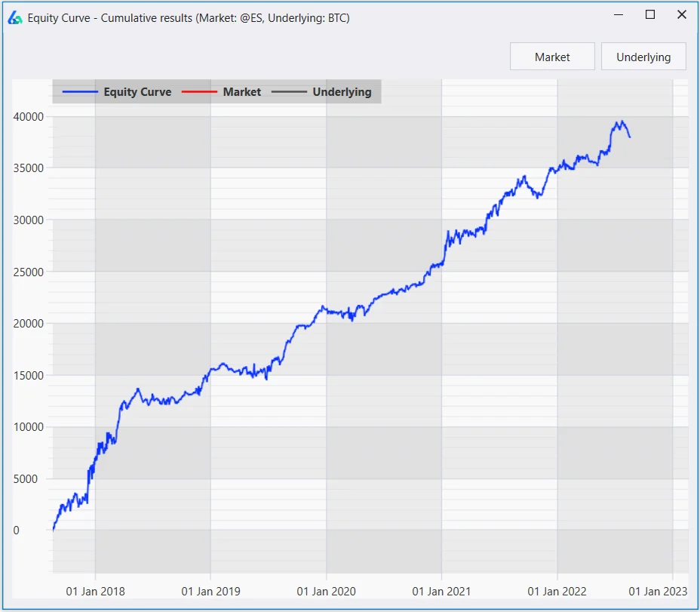Click the 30000 y-axis label
The image size is (700, 612).
click(29, 220)
